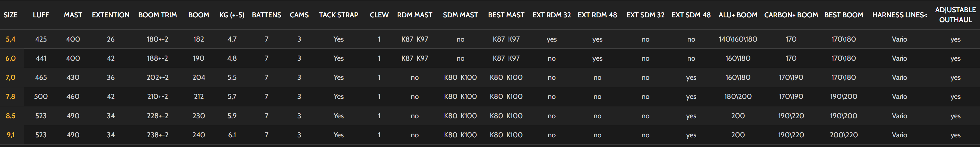Click the 7,8 sail size row label

point(11,97)
